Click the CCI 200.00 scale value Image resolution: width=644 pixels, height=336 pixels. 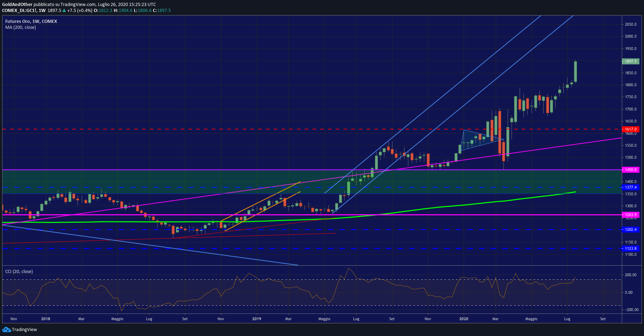[631, 275]
